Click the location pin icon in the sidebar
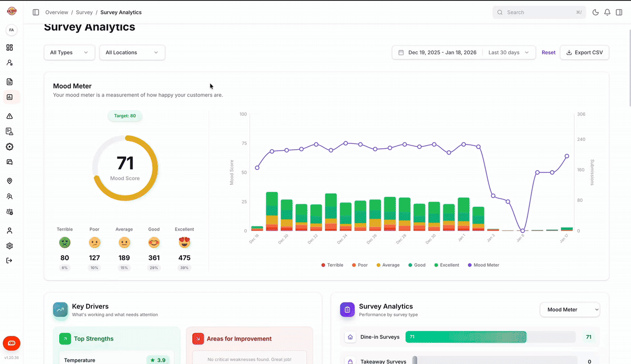 (10, 181)
